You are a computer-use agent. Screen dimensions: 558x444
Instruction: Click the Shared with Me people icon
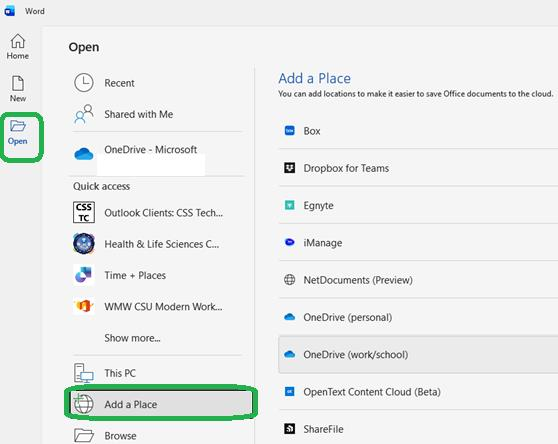[x=84, y=114]
